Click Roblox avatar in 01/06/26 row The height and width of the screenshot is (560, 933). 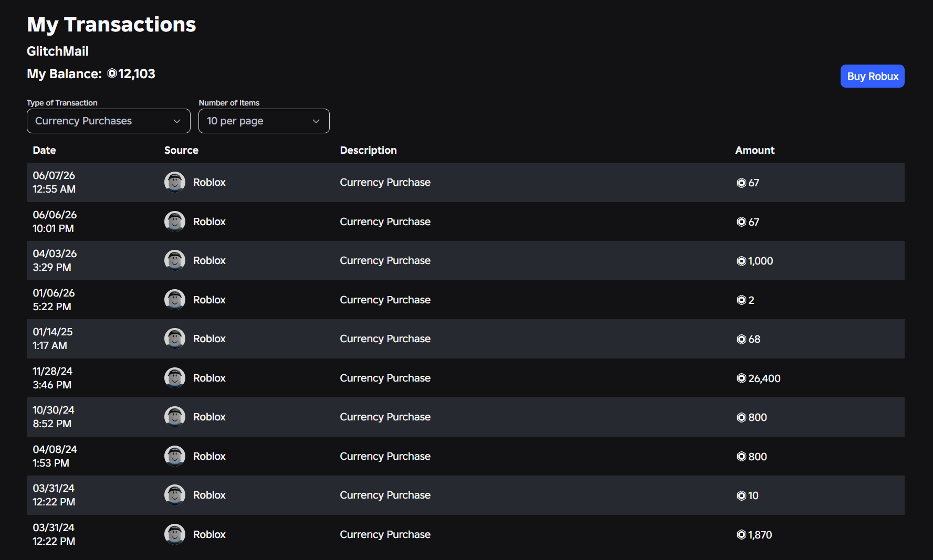coord(175,300)
